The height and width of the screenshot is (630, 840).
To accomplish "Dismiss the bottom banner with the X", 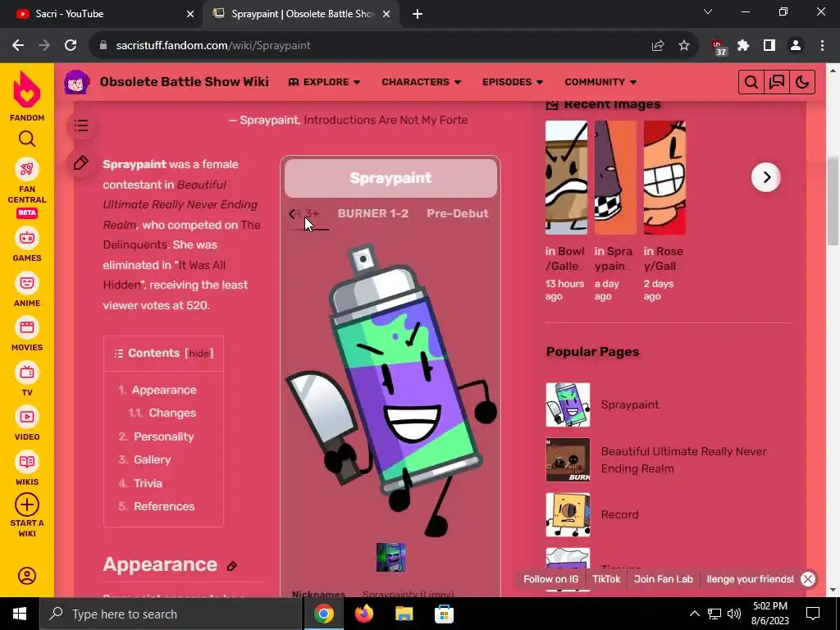I will (x=808, y=579).
